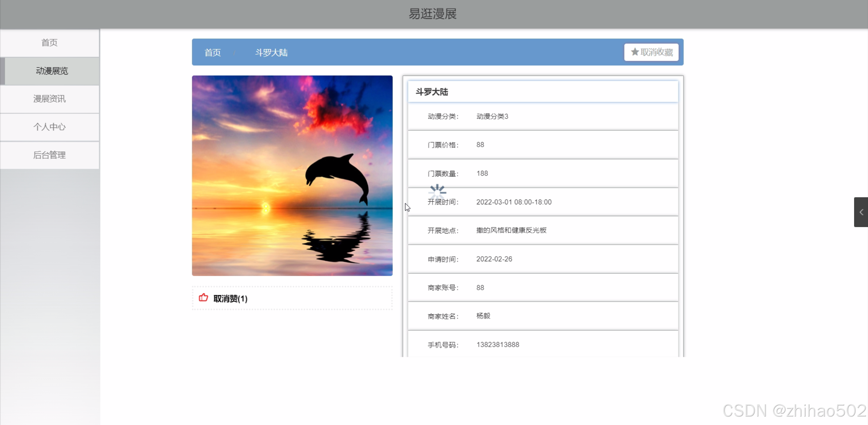Open 首页 in the left sidebar
Viewport: 868px width, 425px height.
50,43
